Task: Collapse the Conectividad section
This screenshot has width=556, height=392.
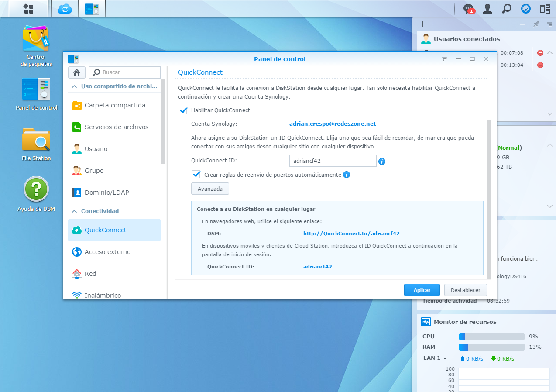Action: (74, 211)
